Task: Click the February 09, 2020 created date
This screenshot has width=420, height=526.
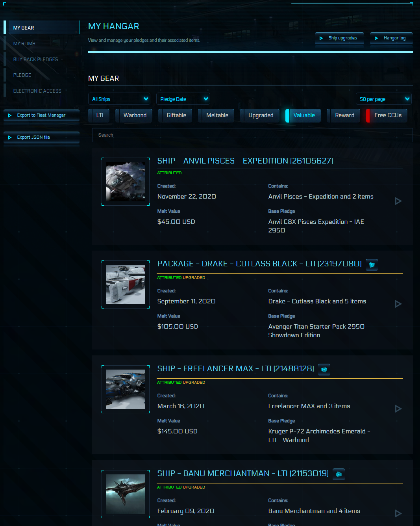Action: 186,511
